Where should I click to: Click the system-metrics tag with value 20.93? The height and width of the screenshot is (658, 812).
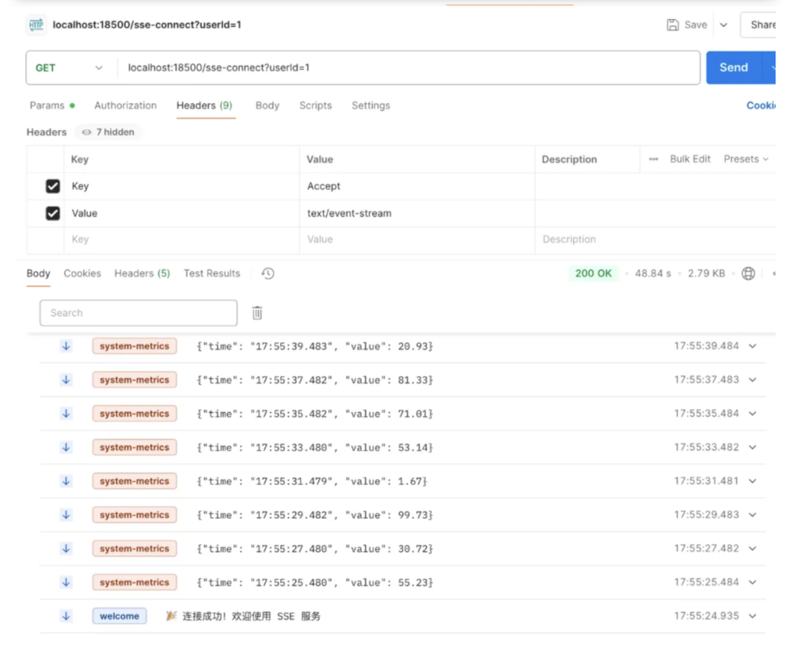[x=135, y=346]
